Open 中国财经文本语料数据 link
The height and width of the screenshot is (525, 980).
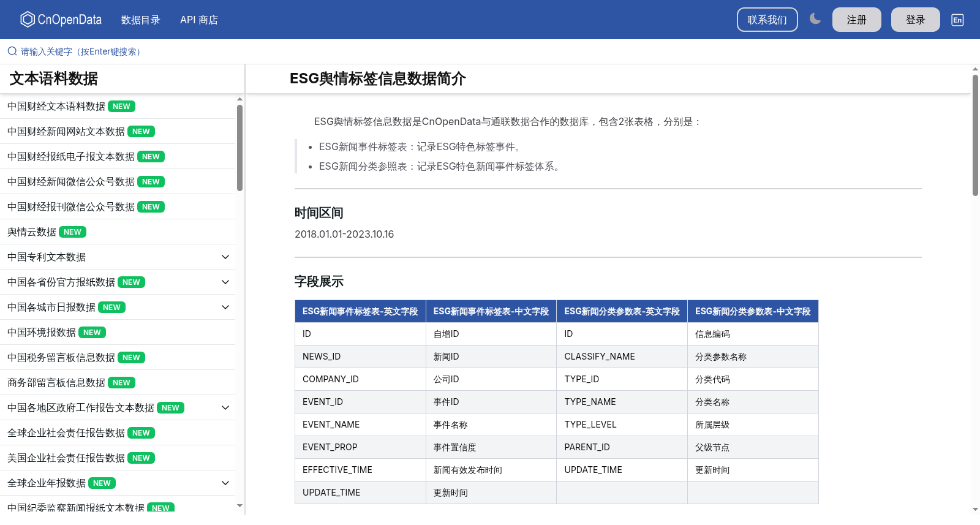[56, 107]
